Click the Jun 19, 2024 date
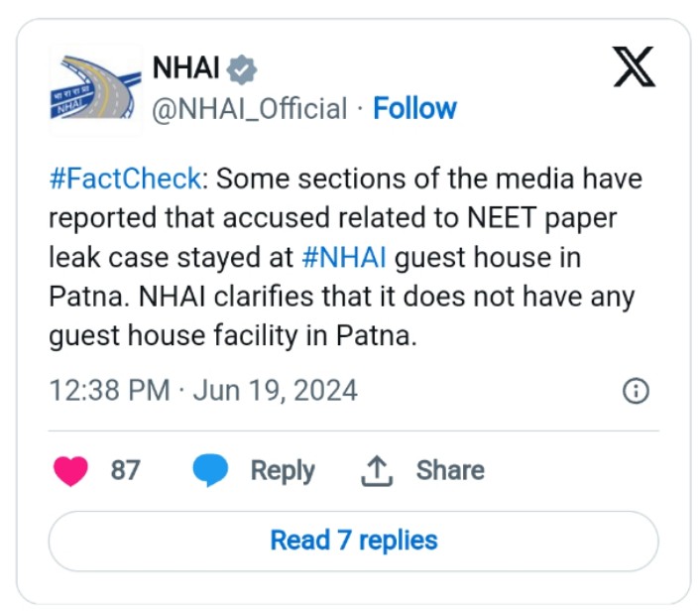The width and height of the screenshot is (700, 614). [275, 391]
